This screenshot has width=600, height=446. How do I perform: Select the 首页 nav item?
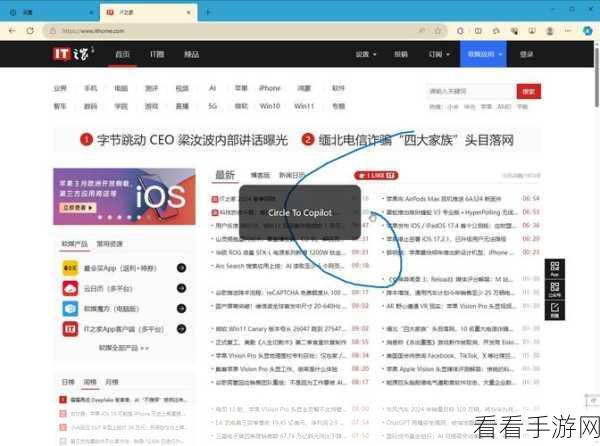pyautogui.click(x=122, y=54)
